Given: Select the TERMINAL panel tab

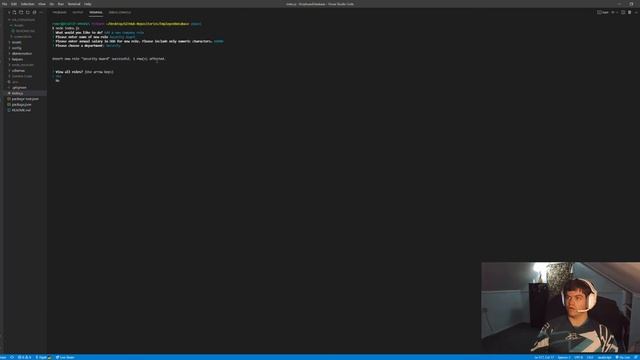Looking at the screenshot, I should [96, 12].
